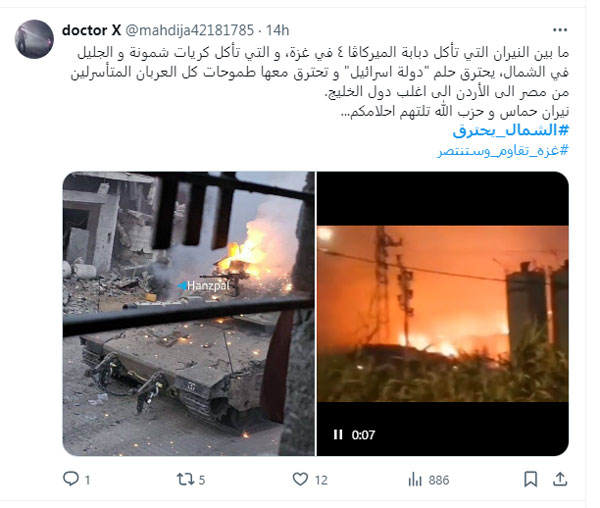
Task: Bookmark this post
Action: pyautogui.click(x=530, y=479)
